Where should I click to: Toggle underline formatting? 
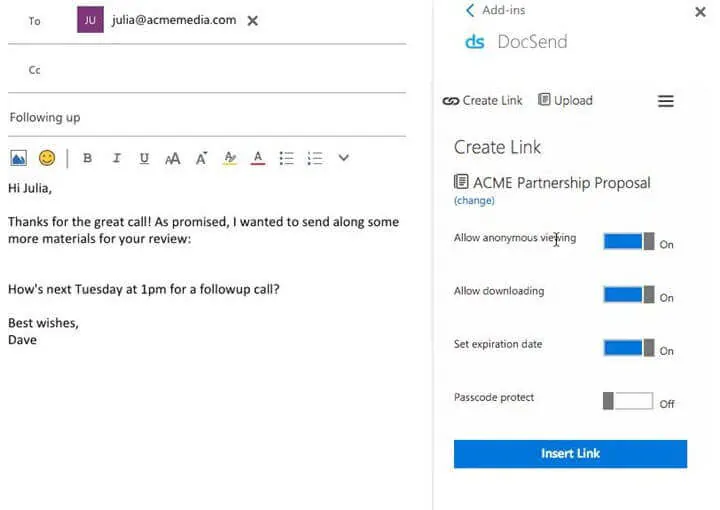coord(144,158)
